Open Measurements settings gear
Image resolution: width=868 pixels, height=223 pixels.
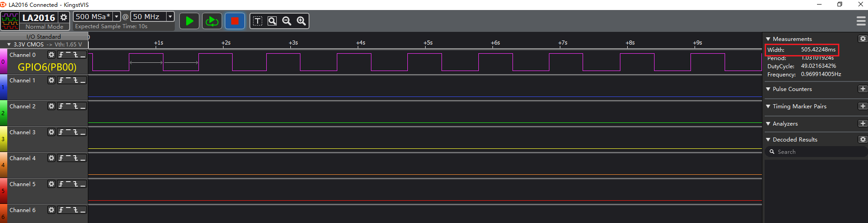coord(863,39)
